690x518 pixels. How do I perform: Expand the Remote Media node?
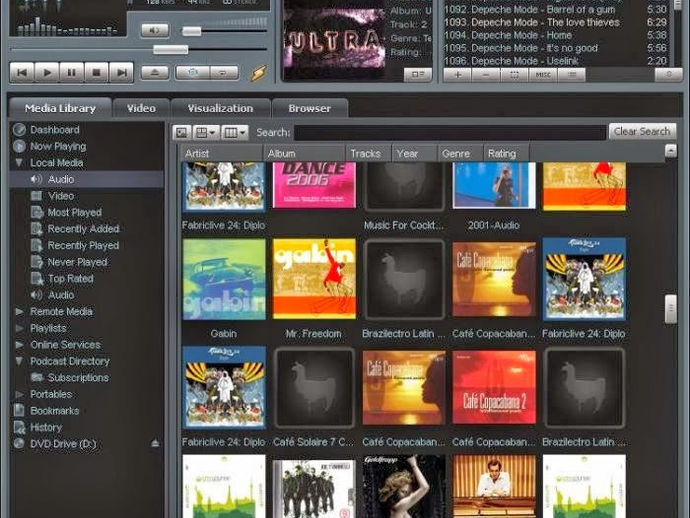[x=19, y=311]
